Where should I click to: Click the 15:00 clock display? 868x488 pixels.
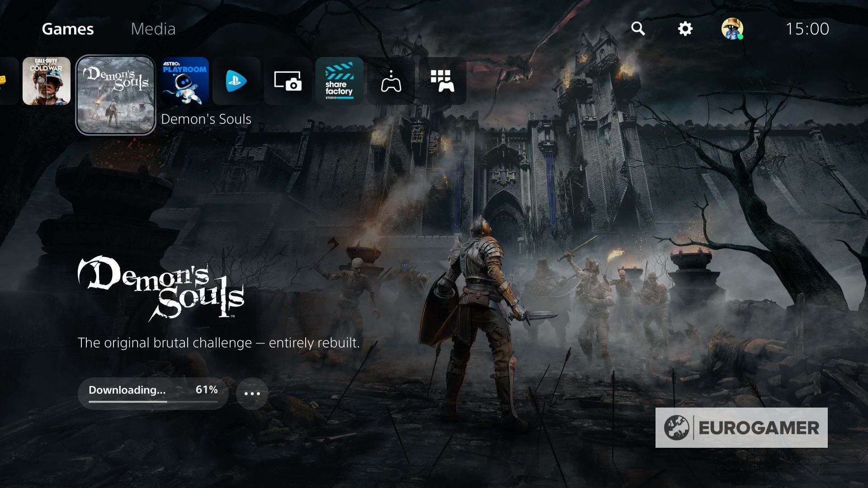coord(807,29)
